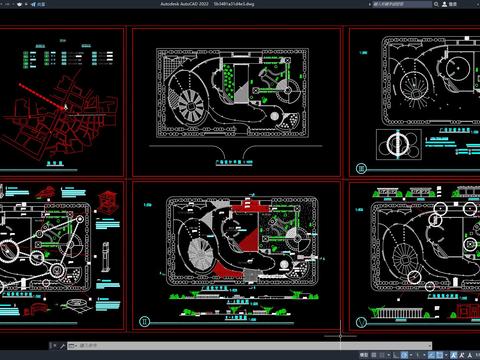Click the Share drawing arrow icon
The width and height of the screenshot is (480, 360).
pos(33,4)
